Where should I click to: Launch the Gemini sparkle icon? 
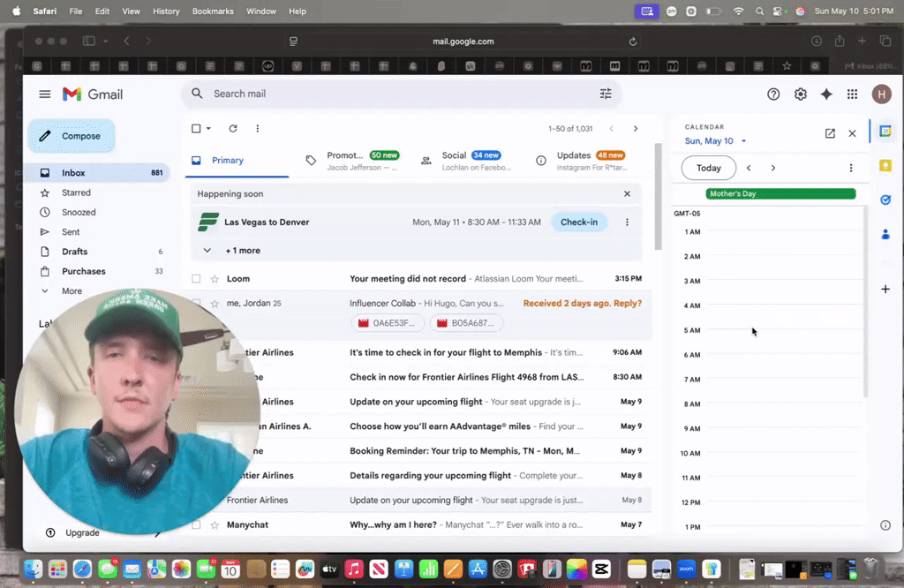click(x=826, y=94)
